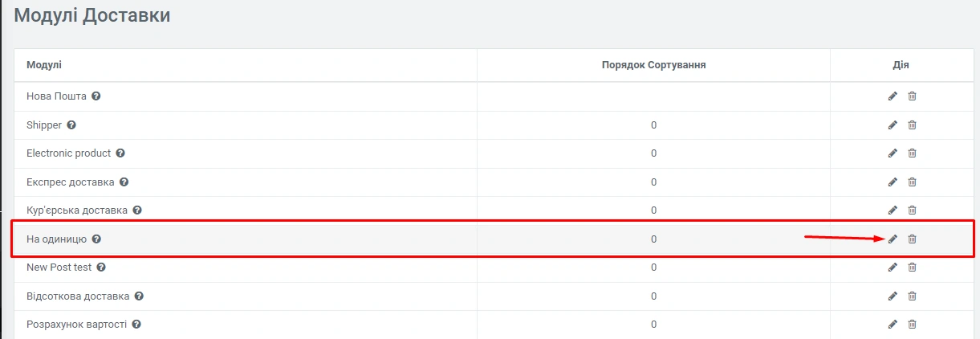Viewport: 980px width, 339px height.
Task: Open editing for Експрес доставка
Action: click(x=893, y=182)
